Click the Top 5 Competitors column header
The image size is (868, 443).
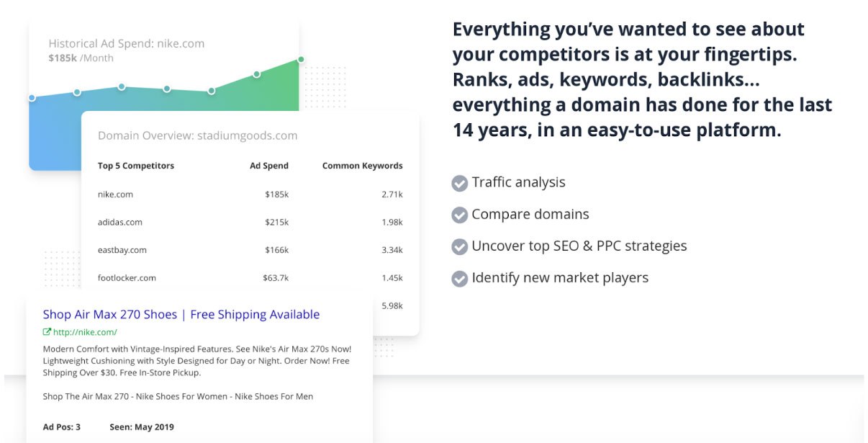click(x=136, y=166)
